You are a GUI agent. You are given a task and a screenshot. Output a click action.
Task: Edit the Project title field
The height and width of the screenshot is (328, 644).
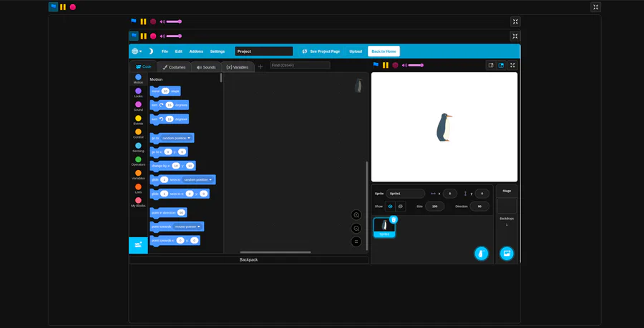tap(263, 51)
